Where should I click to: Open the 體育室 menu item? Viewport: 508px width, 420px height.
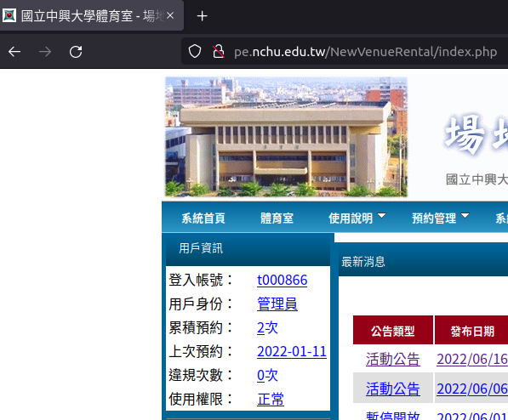coord(277,219)
